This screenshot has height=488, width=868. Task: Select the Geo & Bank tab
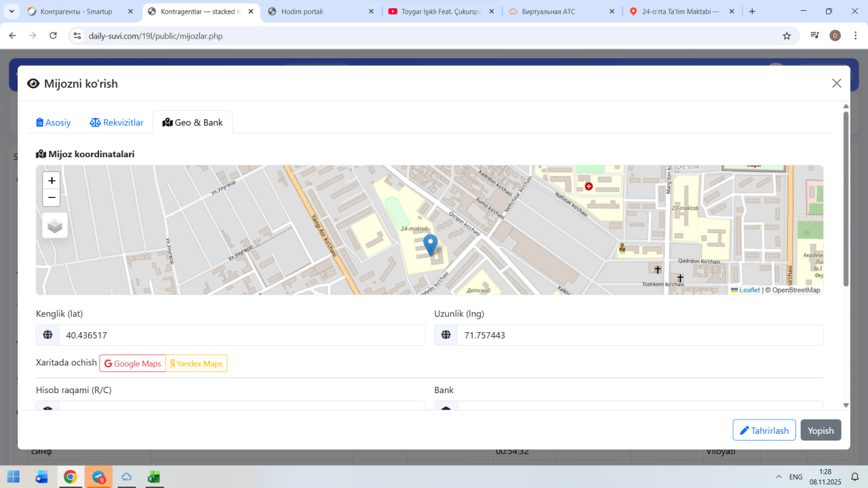click(193, 123)
